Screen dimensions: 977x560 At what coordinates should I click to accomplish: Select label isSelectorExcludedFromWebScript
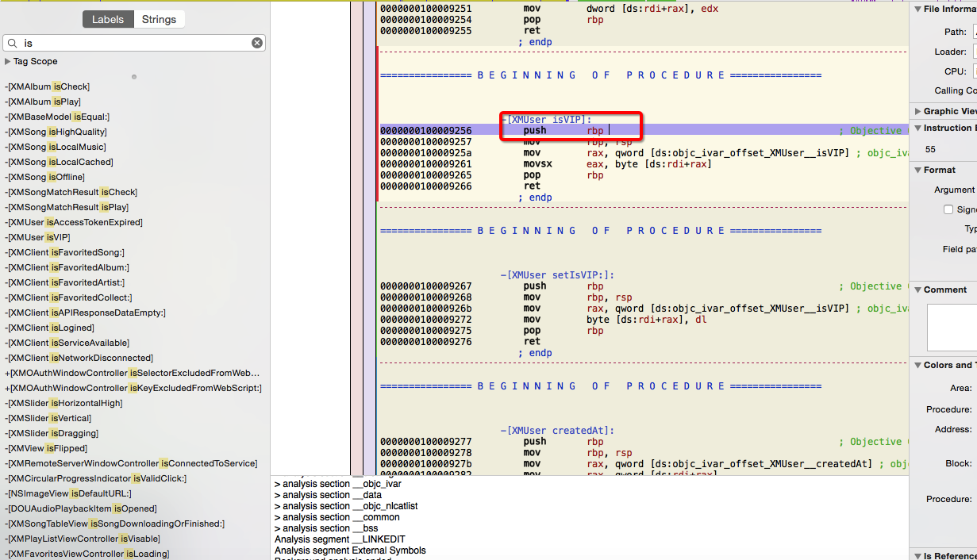pyautogui.click(x=133, y=373)
